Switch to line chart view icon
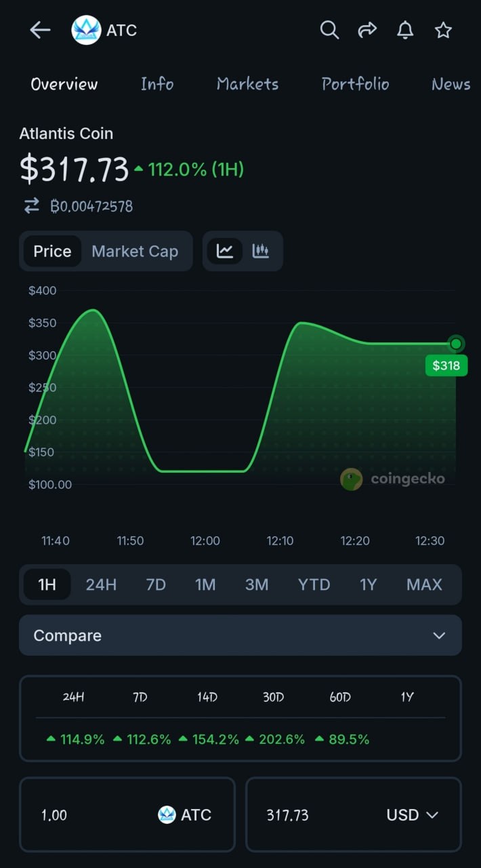The height and width of the screenshot is (868, 481). point(225,251)
